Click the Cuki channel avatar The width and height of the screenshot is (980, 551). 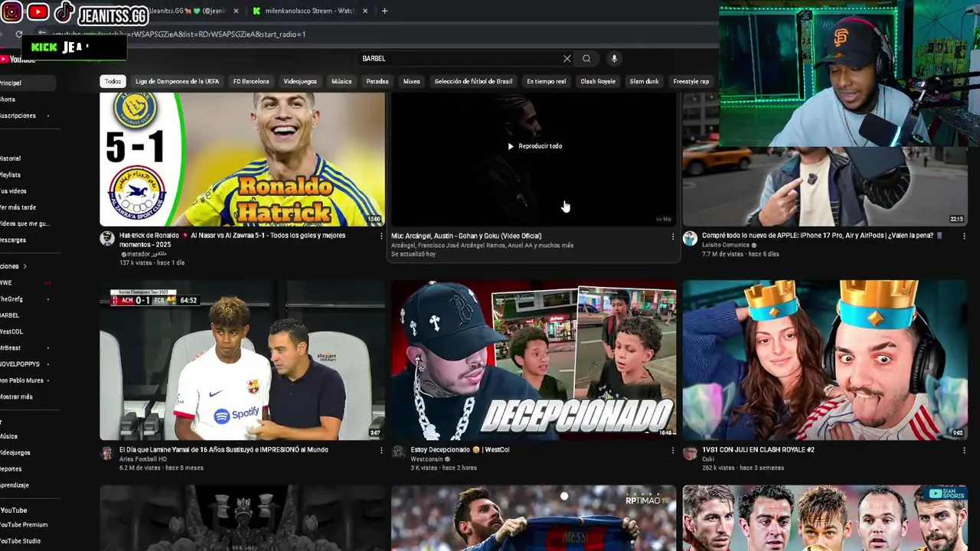[689, 452]
